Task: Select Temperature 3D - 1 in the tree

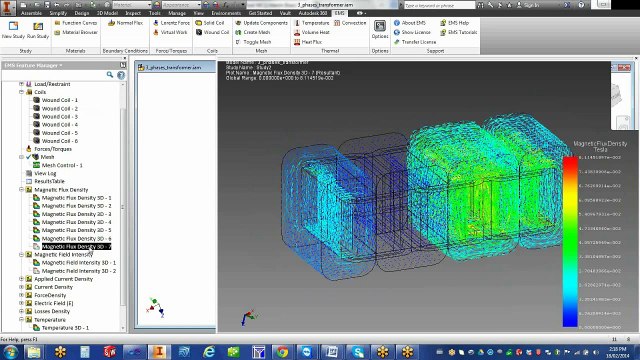Action: pyautogui.click(x=65, y=328)
